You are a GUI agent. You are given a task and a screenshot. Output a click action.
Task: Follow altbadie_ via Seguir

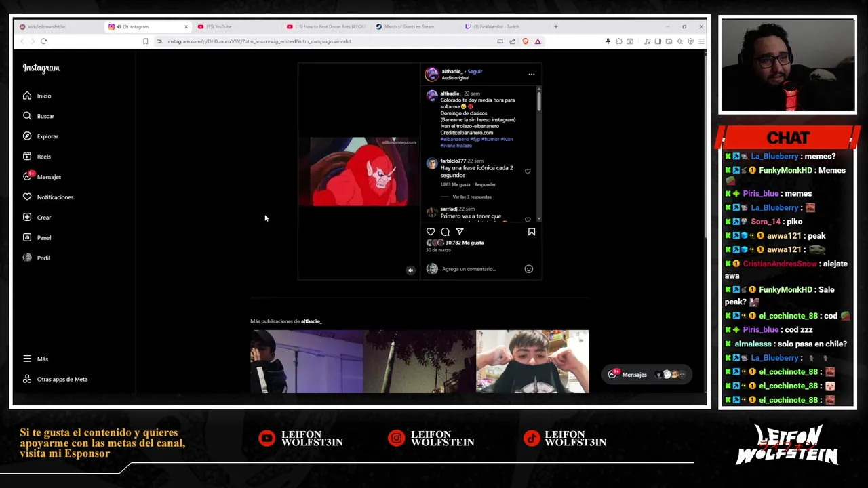[475, 71]
